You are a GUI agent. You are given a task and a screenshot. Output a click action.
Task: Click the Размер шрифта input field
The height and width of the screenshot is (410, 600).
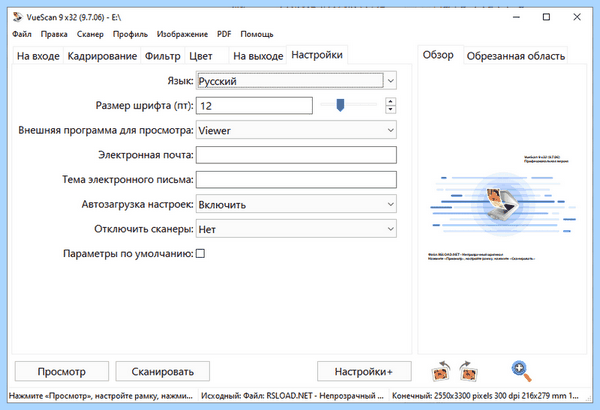click(x=254, y=106)
